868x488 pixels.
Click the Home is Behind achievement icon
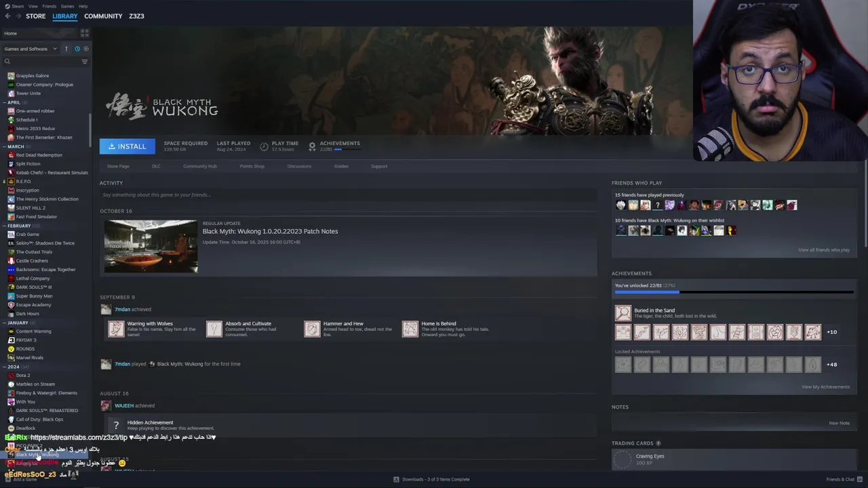coord(410,329)
